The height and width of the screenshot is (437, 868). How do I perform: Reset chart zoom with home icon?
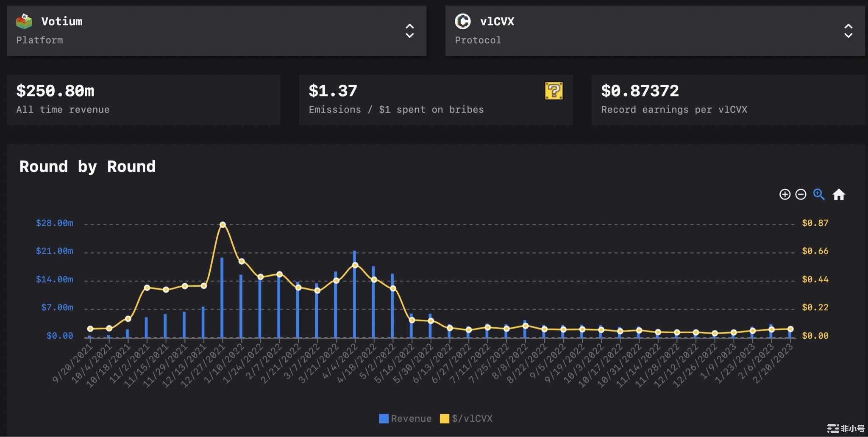click(x=839, y=194)
